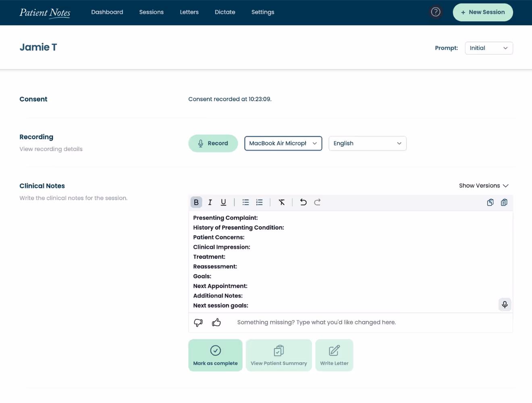Click Mark as complete
The height and width of the screenshot is (403, 532).
click(216, 355)
